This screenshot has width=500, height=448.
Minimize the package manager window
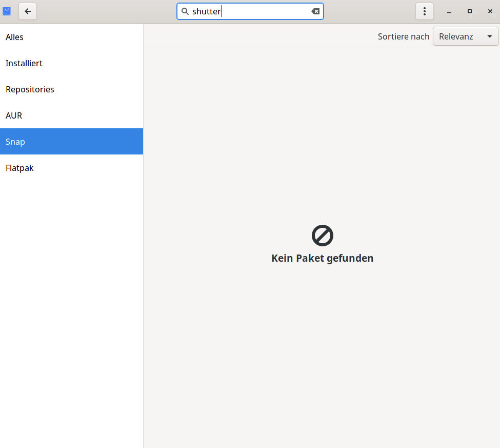449,11
